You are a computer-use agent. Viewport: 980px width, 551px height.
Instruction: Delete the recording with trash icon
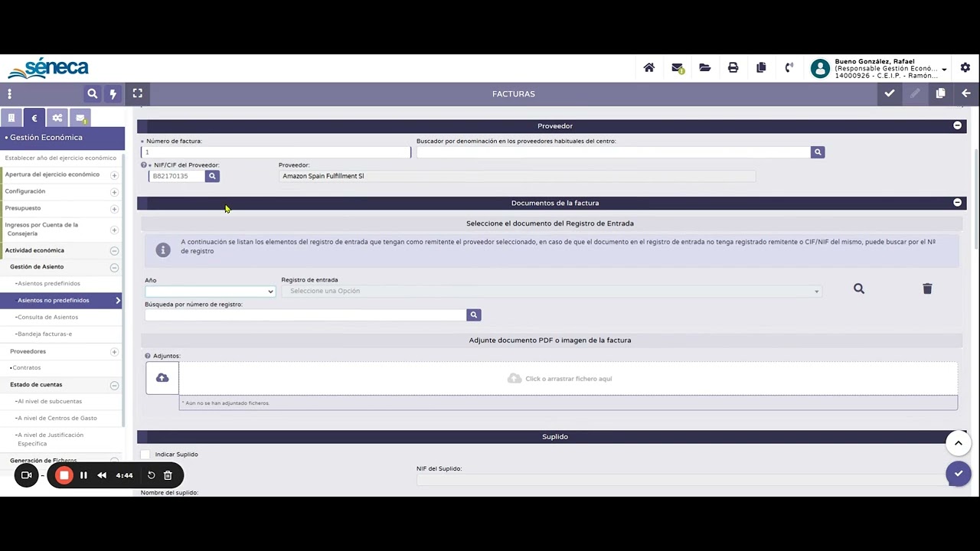168,475
